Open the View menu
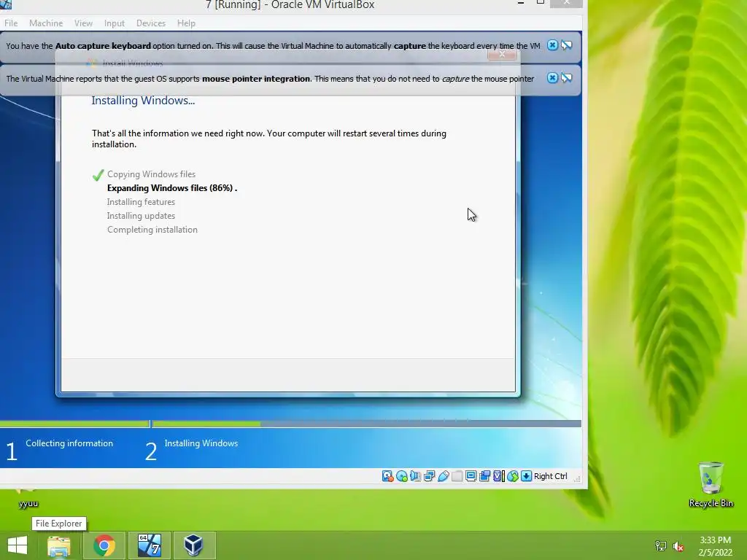This screenshot has height=560, width=747. (83, 23)
